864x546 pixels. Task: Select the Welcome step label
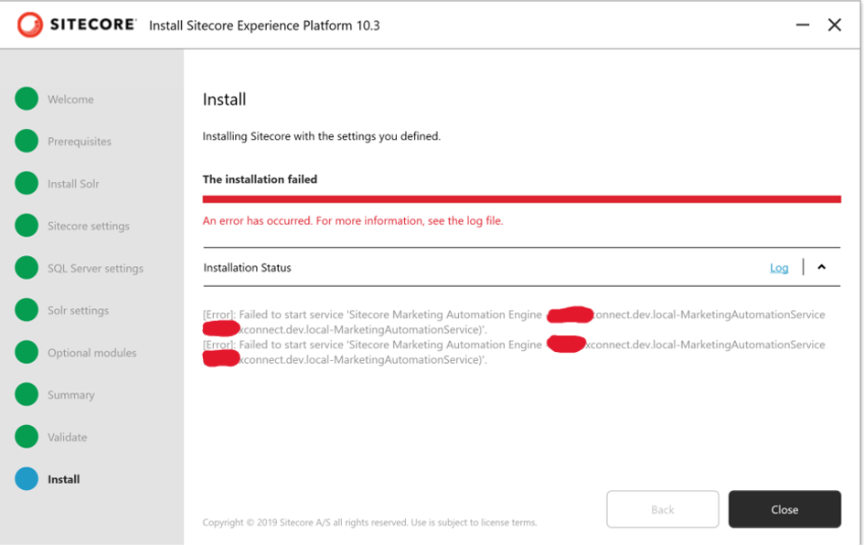coord(71,99)
